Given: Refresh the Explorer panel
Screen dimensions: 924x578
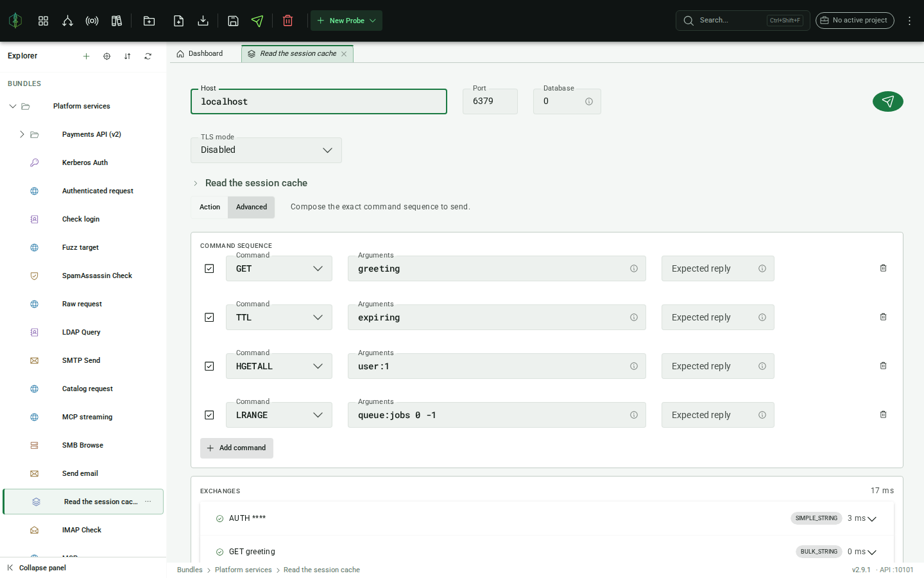Looking at the screenshot, I should (148, 57).
